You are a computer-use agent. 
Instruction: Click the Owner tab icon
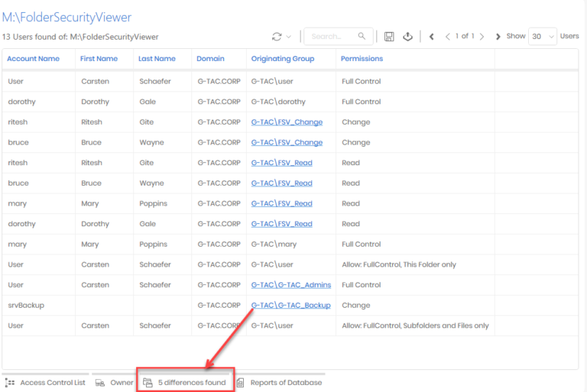(x=100, y=383)
